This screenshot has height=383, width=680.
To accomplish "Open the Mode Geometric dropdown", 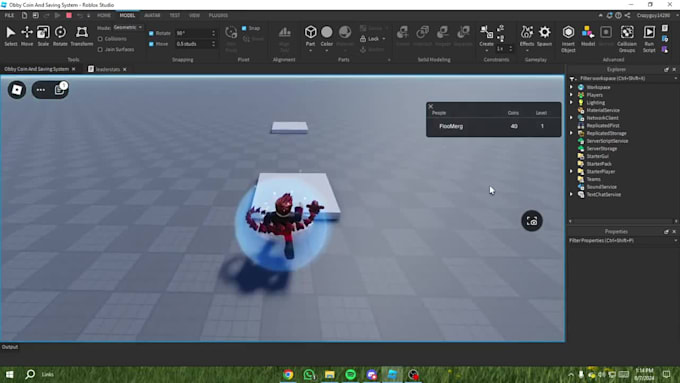I will [x=128, y=27].
